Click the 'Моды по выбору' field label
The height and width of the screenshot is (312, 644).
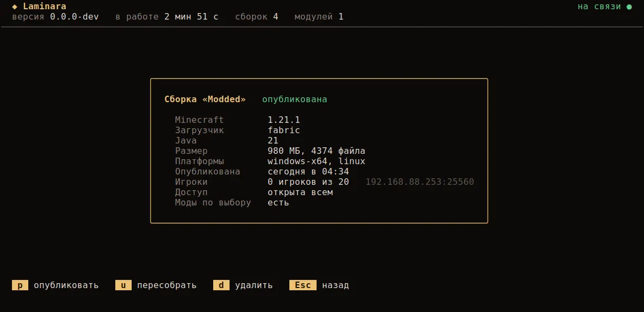[213, 203]
